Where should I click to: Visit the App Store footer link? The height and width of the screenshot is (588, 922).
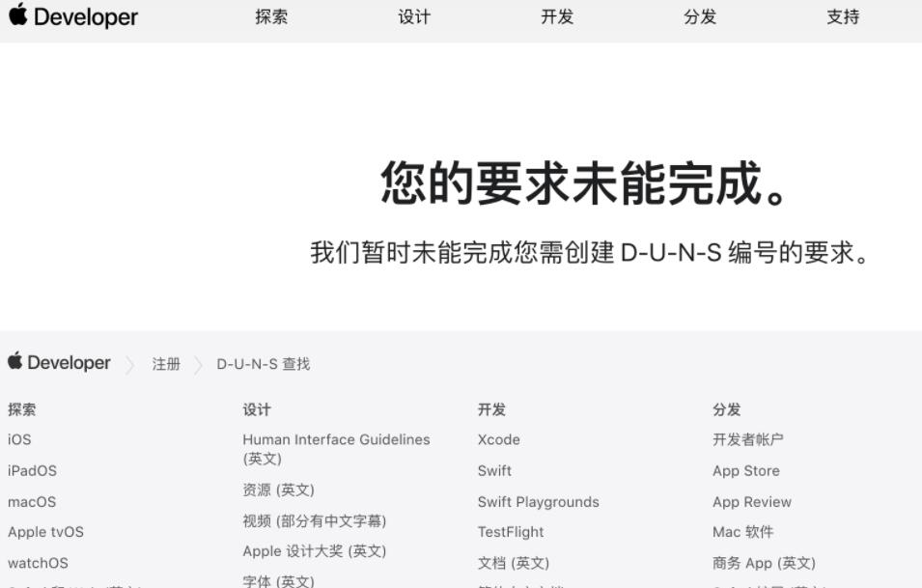point(746,470)
